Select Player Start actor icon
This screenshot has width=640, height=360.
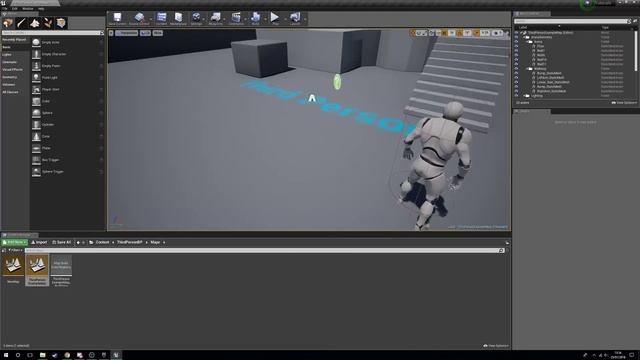coord(36,89)
